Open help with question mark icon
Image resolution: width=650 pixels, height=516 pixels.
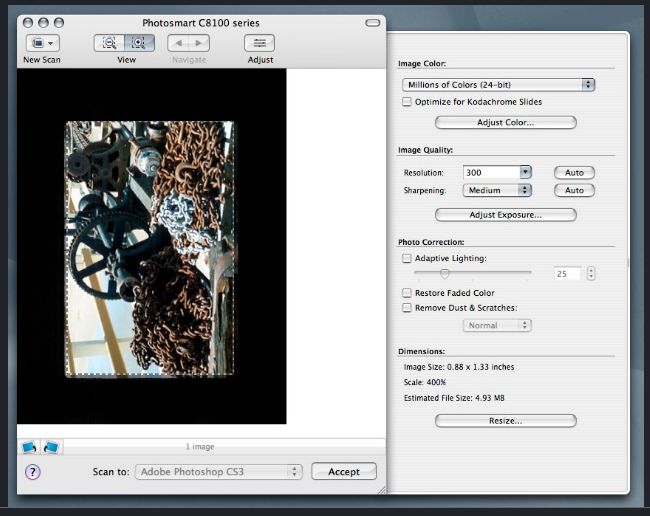[x=32, y=472]
